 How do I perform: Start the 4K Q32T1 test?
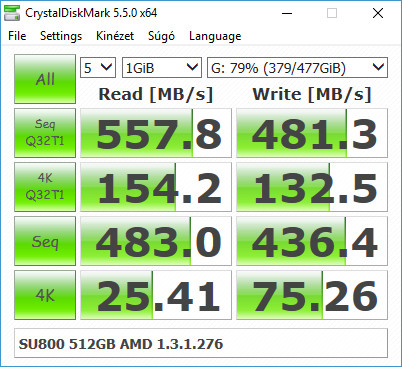[45, 187]
